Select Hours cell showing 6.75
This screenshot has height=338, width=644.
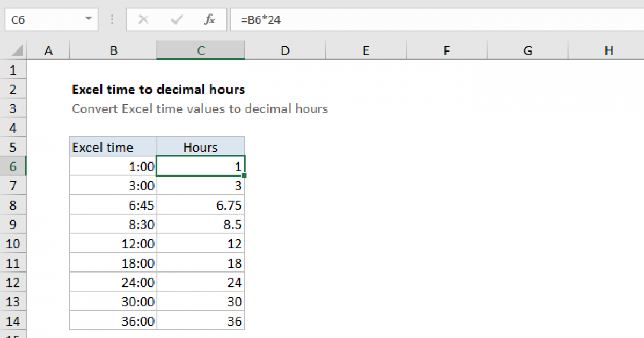[201, 205]
